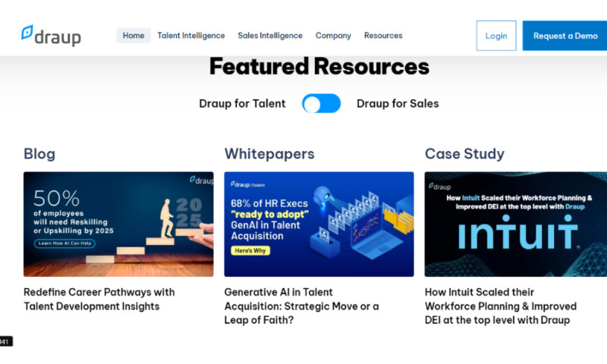Screen dimensions: 607x364
Task: Click the Intuit case study thumbnail
Action: click(515, 224)
